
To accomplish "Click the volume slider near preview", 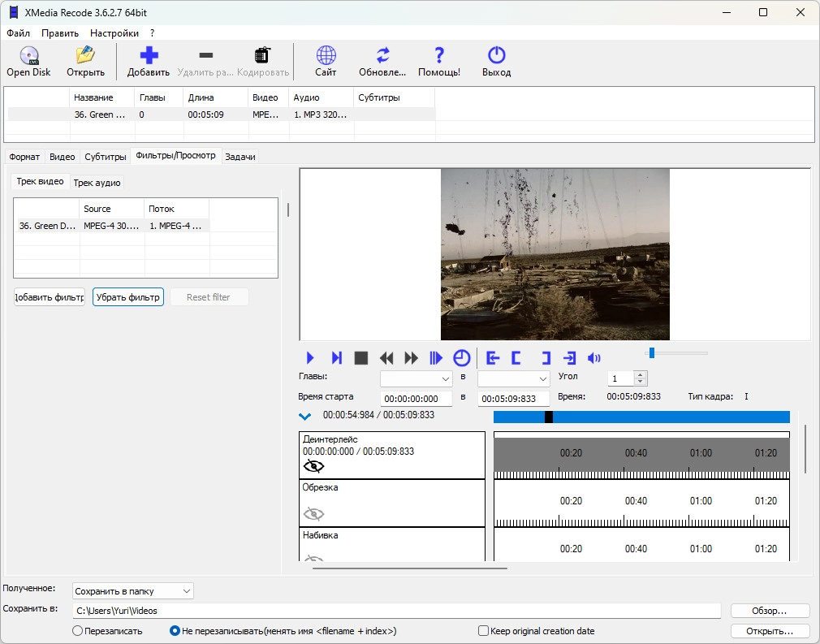I will coord(677,352).
